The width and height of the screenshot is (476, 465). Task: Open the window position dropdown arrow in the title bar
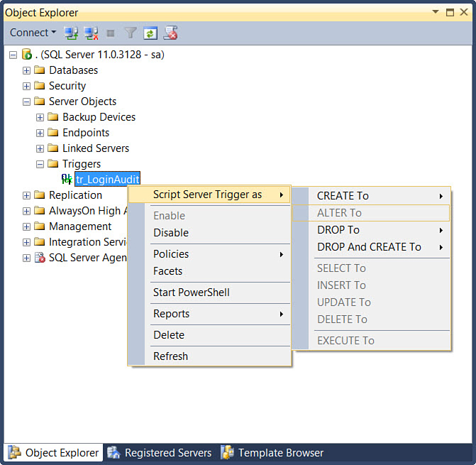435,12
